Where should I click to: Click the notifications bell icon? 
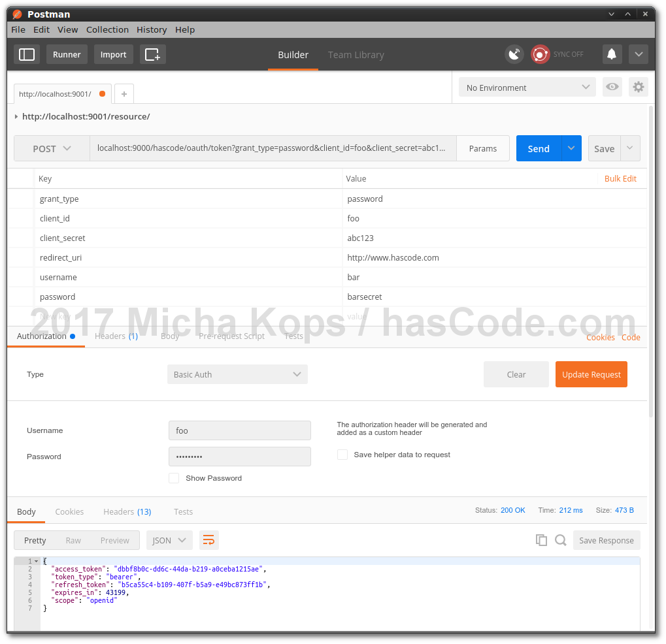pyautogui.click(x=611, y=54)
